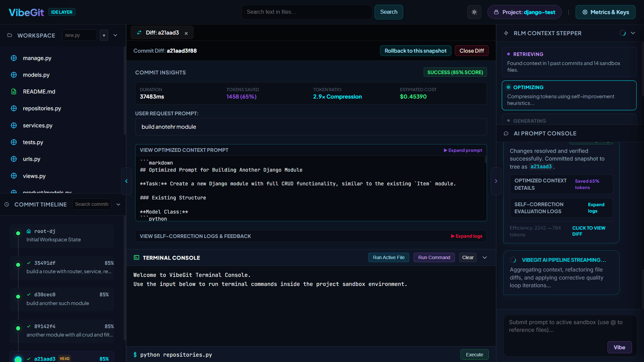Open README.md document icon
This screenshot has width=644, height=362.
pyautogui.click(x=14, y=92)
